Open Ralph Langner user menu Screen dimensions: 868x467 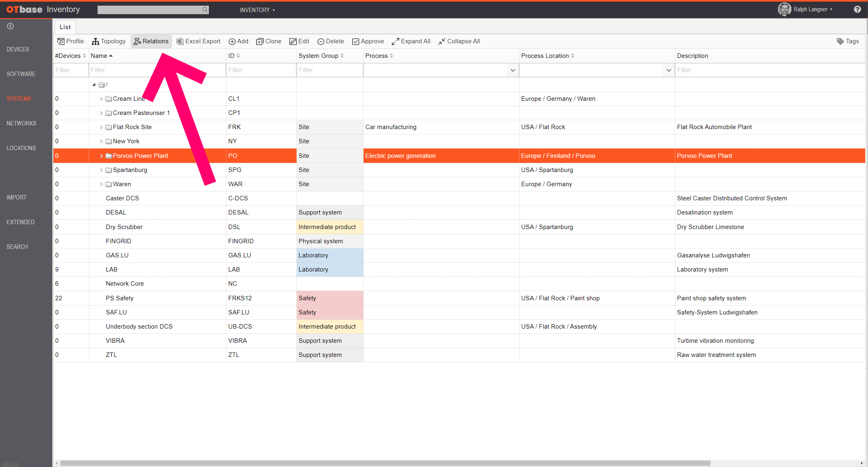[813, 9]
